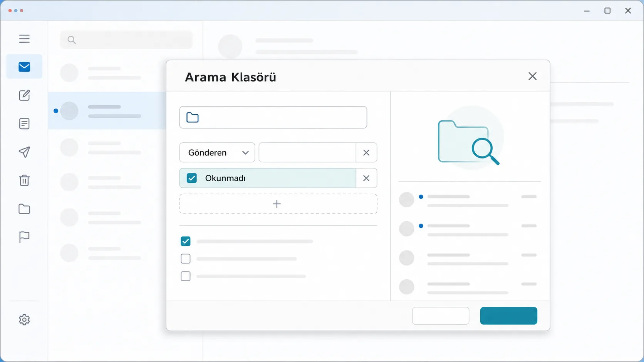Screen dimensions: 644x362
Task: Click the search magnifier icon
Action: coord(71,40)
